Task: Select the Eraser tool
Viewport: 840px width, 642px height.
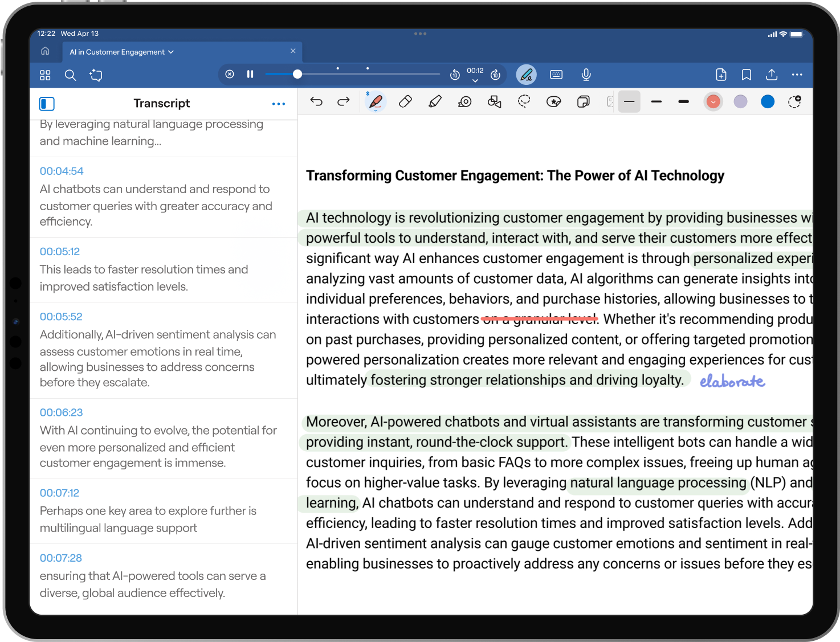Action: [405, 102]
